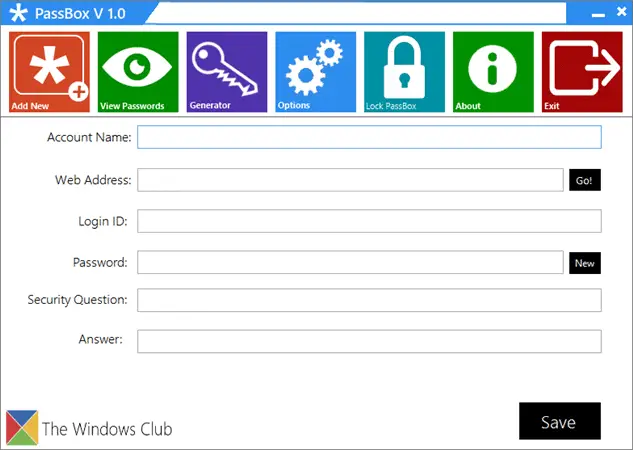The height and width of the screenshot is (450, 633).
Task: Click the Security Question label
Action: [x=78, y=299]
